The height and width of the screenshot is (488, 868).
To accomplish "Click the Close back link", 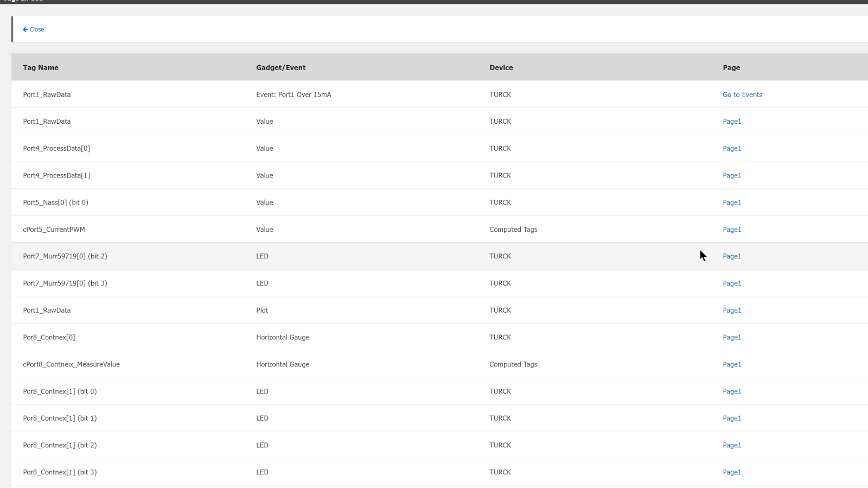I will tap(34, 29).
